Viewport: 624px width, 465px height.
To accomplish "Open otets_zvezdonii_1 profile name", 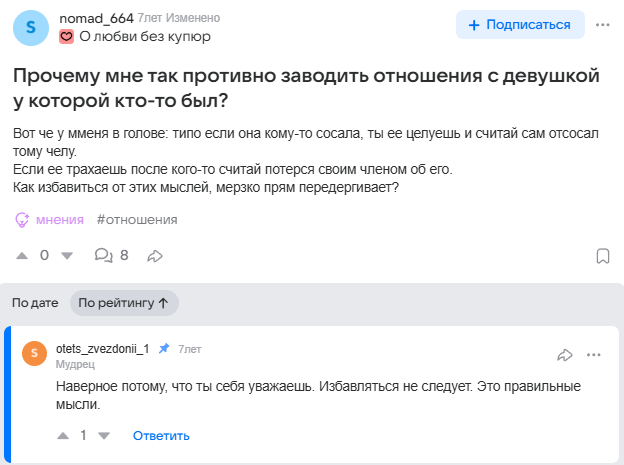I will pyautogui.click(x=103, y=349).
